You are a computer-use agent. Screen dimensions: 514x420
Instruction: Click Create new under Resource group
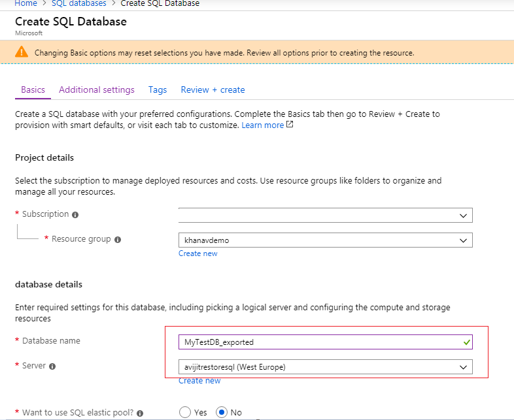pos(198,253)
